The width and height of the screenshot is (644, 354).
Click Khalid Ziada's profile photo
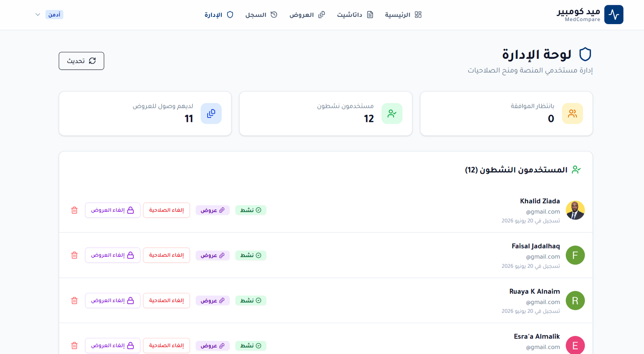point(575,210)
